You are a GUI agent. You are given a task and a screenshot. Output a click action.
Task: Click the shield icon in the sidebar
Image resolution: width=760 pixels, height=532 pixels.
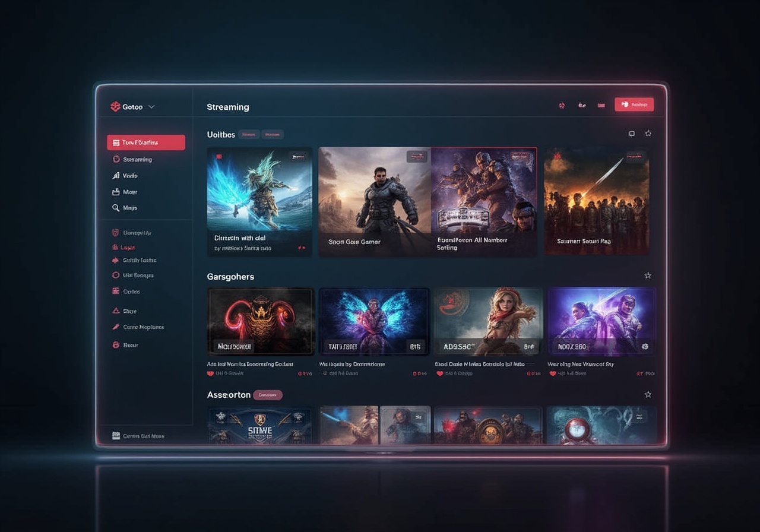[x=116, y=233]
